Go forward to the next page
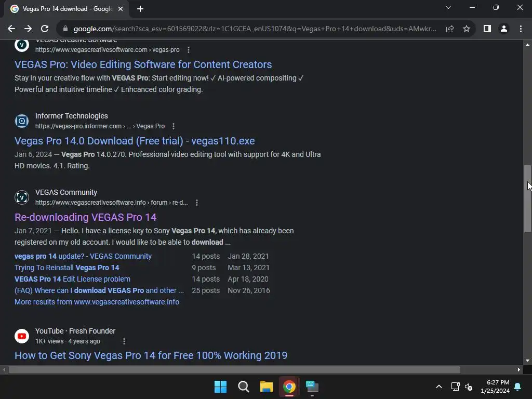This screenshot has width=532, height=399. pyautogui.click(x=28, y=29)
